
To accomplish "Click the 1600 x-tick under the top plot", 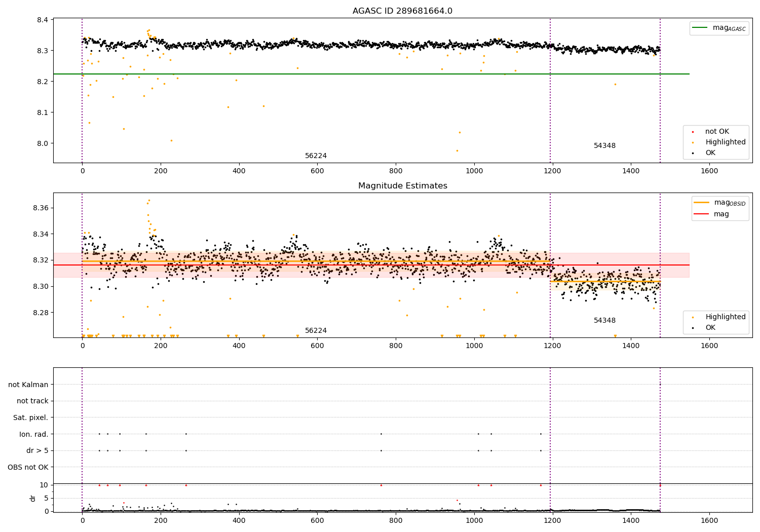I will (709, 171).
